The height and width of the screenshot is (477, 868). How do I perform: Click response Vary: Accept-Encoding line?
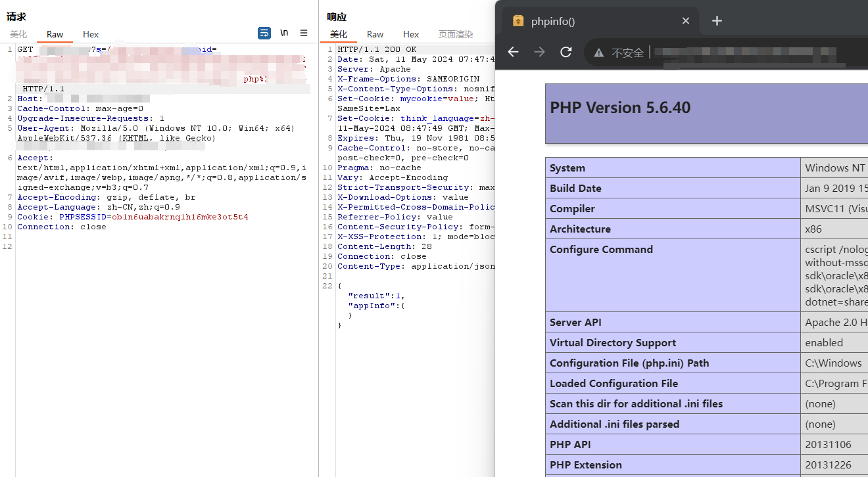393,177
